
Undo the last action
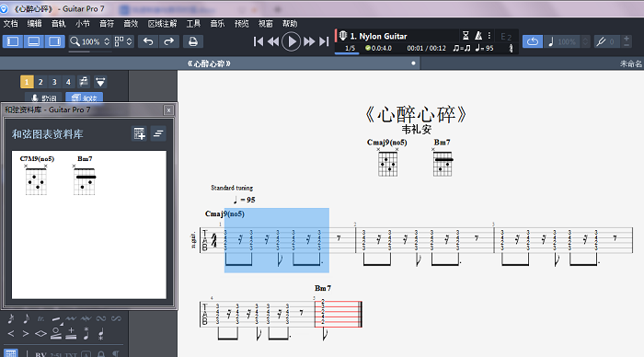(x=148, y=41)
